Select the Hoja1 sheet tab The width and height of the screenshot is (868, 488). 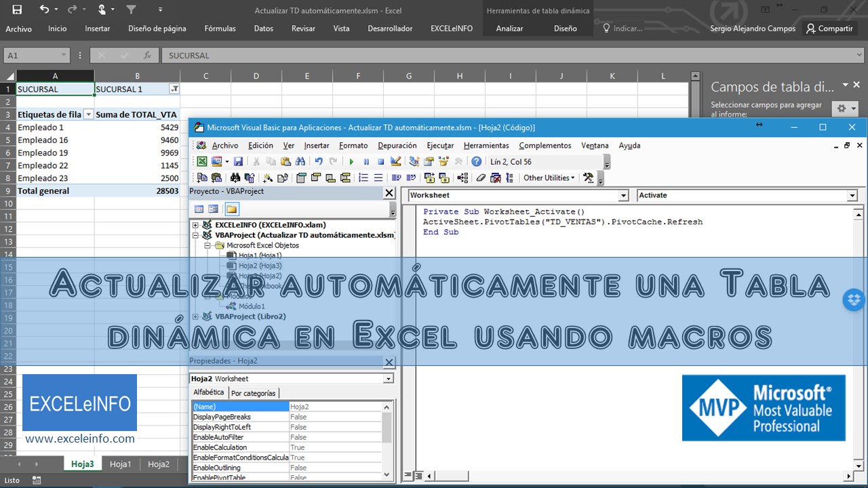click(121, 464)
